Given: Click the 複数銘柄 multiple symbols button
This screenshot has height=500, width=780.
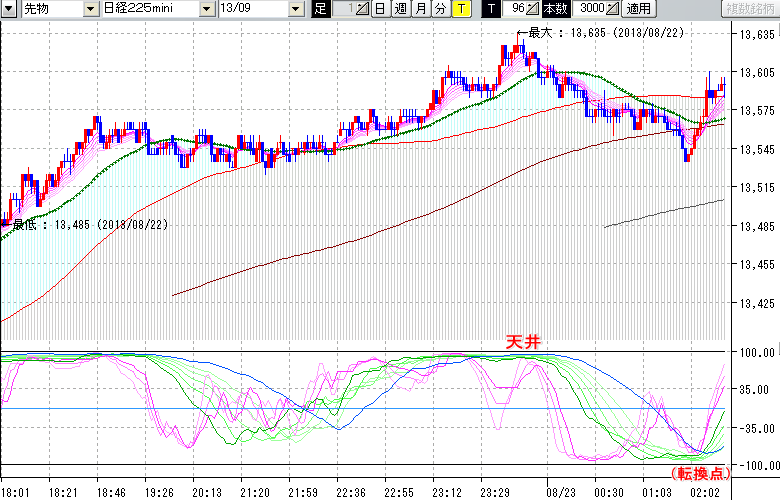Looking at the screenshot, I should (747, 9).
